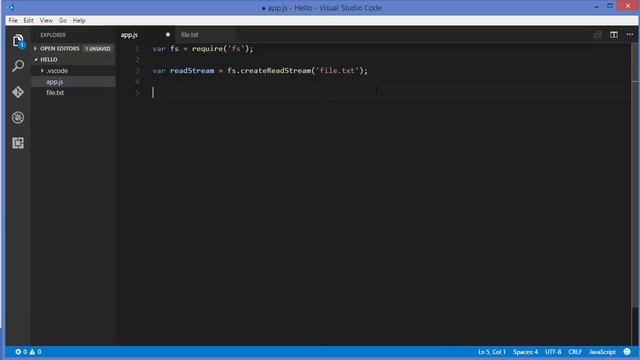The height and width of the screenshot is (360, 640).
Task: Open the File menu
Action: coord(13,20)
